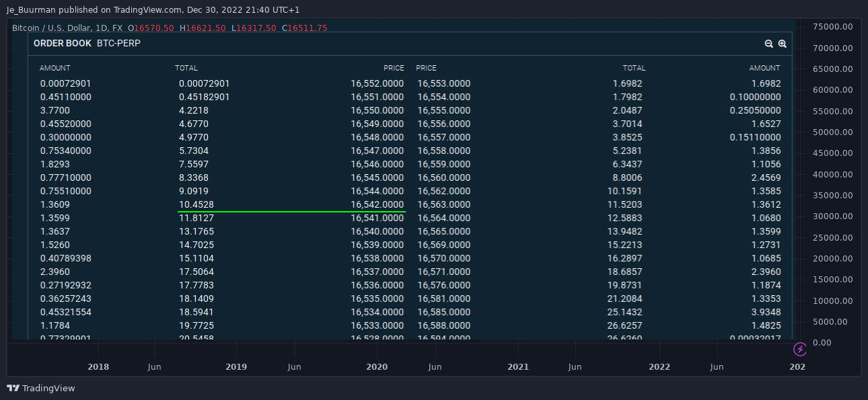This screenshot has width=868, height=400.
Task: Click bid amount 0.00072901 in first row
Action: tap(66, 83)
